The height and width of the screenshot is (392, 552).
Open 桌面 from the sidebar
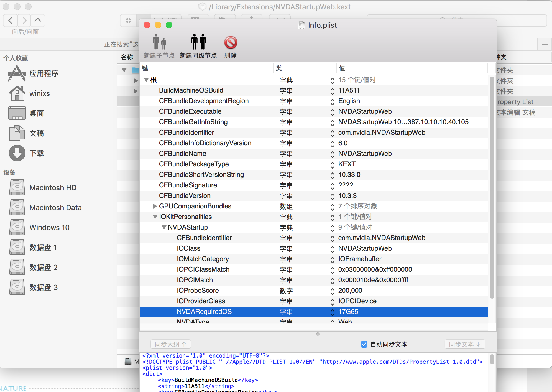click(x=36, y=113)
